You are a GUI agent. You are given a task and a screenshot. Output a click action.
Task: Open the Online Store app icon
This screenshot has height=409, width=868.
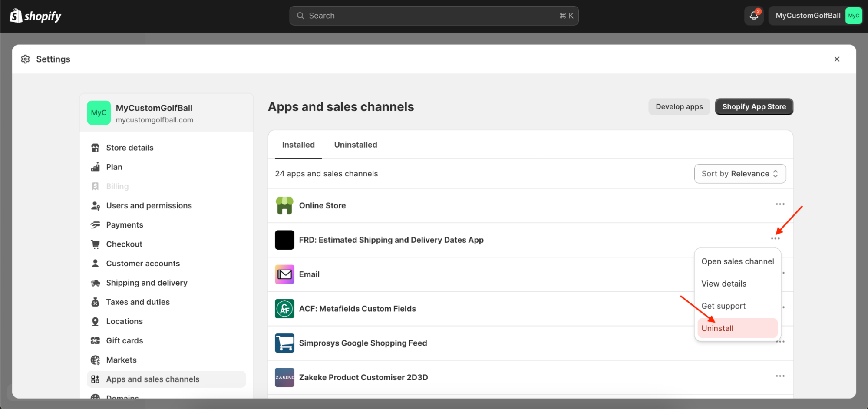coord(284,205)
